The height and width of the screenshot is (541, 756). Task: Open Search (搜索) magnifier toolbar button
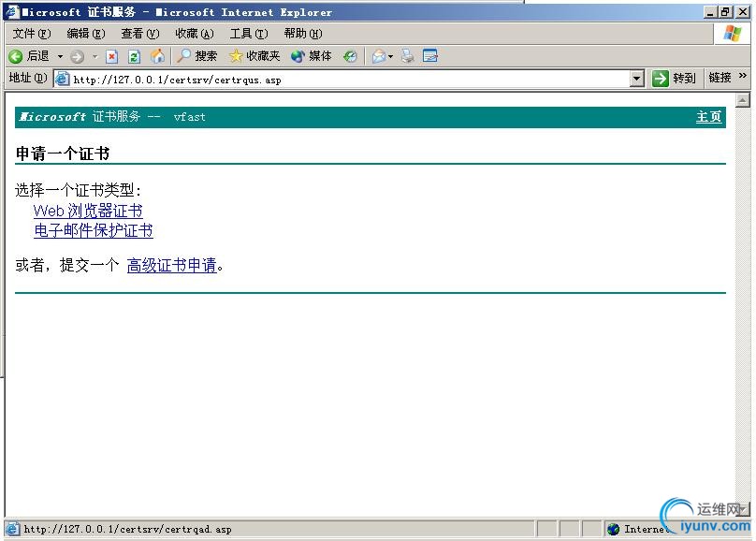(196, 56)
